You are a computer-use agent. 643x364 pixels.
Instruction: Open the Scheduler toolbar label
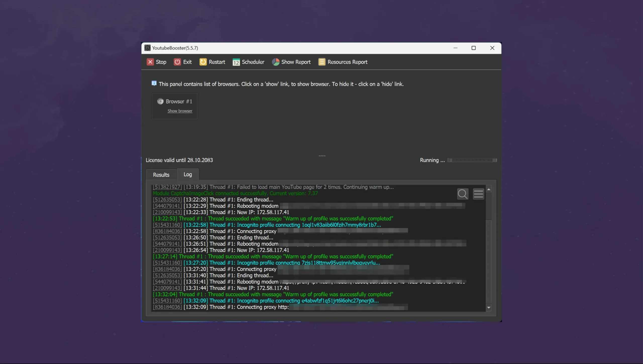click(x=253, y=62)
